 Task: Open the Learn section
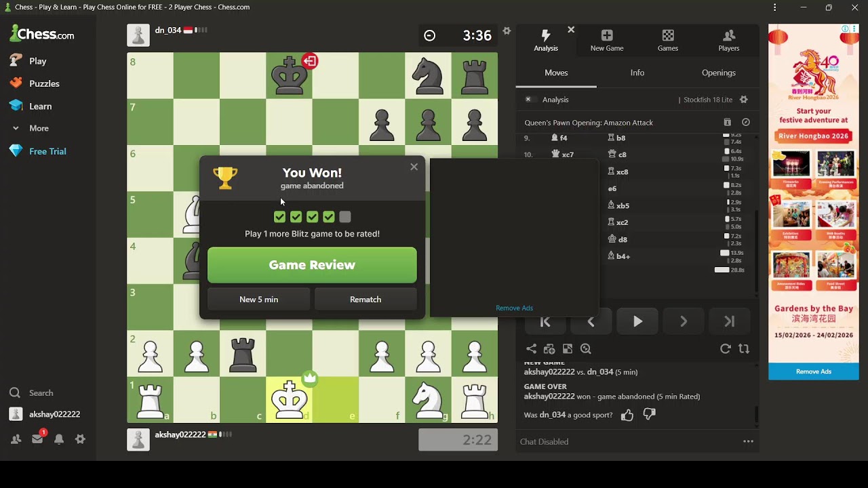31,106
